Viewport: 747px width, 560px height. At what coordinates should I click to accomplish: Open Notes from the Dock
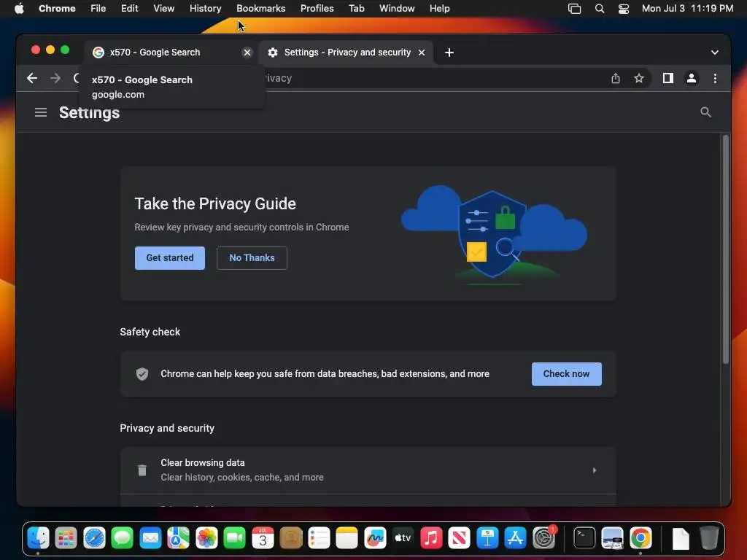(x=347, y=539)
